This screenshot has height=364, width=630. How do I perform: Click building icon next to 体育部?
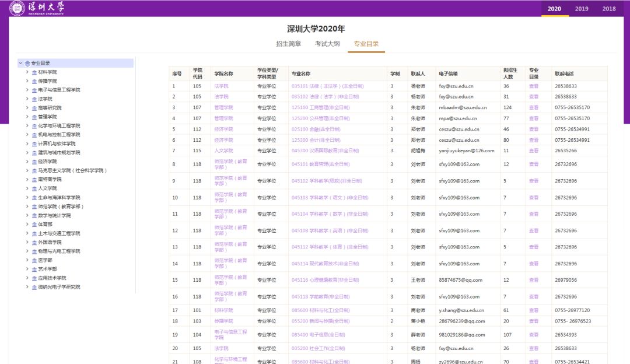34,225
